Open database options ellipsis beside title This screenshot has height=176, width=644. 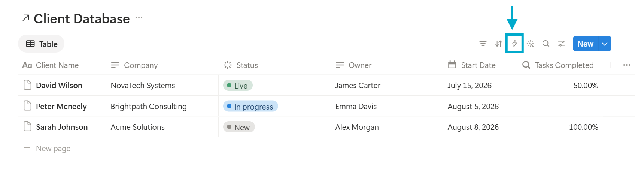tap(139, 18)
